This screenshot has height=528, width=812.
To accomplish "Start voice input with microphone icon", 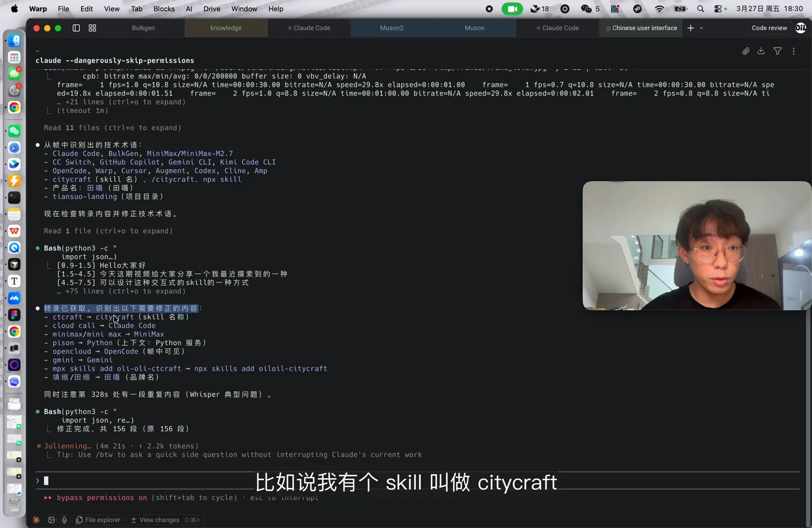I will coord(64,520).
